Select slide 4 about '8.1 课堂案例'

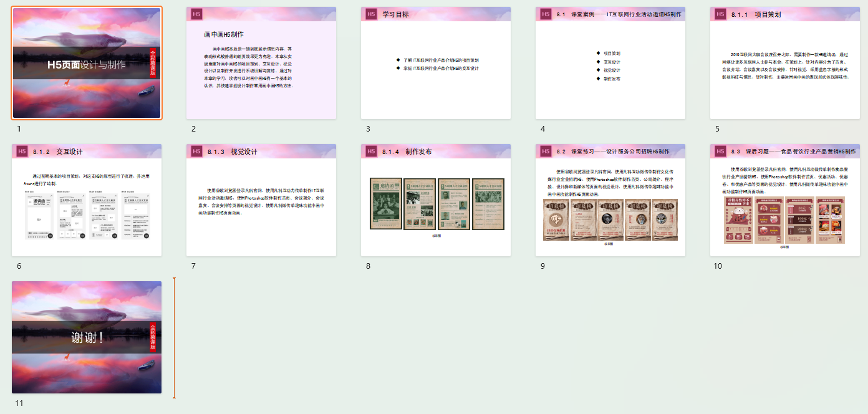(610, 63)
